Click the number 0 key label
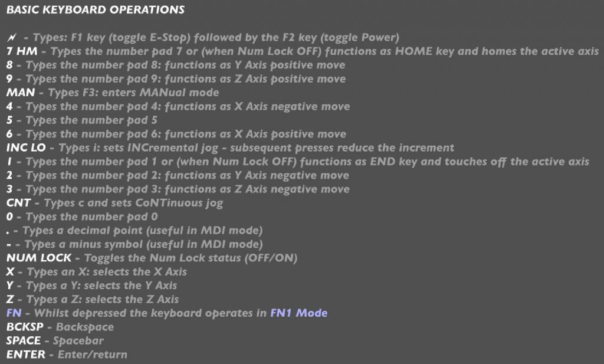 10,217
